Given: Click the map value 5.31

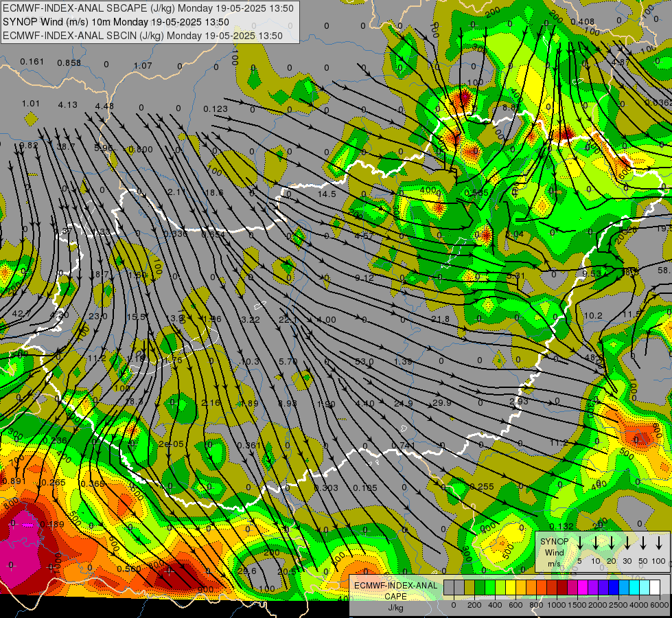Looking at the screenshot, I should [515, 275].
